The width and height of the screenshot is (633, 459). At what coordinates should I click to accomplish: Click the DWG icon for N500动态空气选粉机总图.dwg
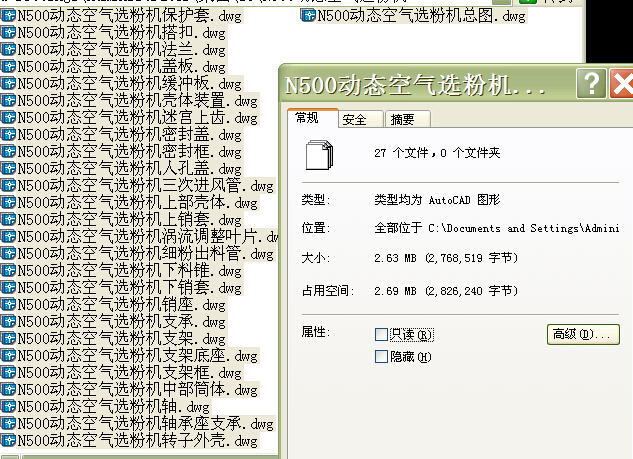[308, 15]
